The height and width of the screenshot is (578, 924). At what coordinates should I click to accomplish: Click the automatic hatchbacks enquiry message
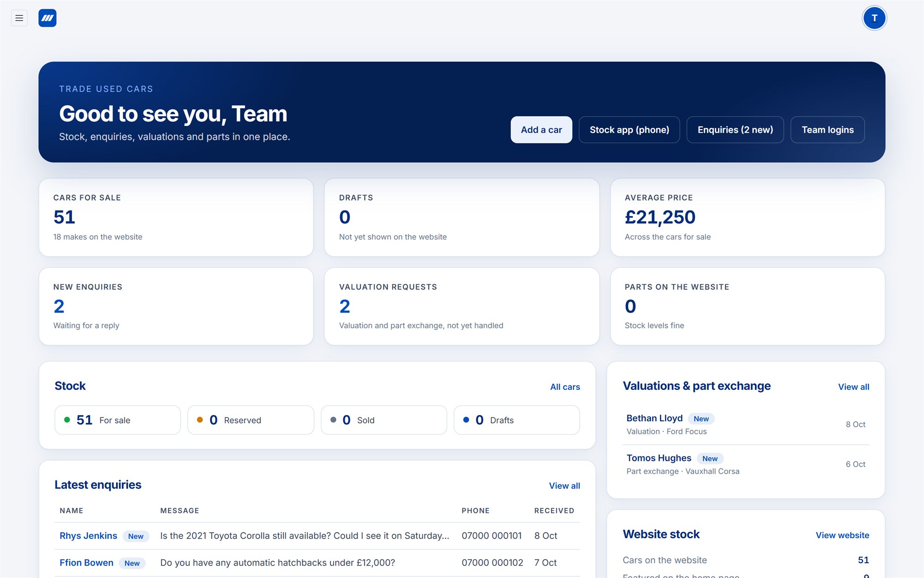coord(278,563)
